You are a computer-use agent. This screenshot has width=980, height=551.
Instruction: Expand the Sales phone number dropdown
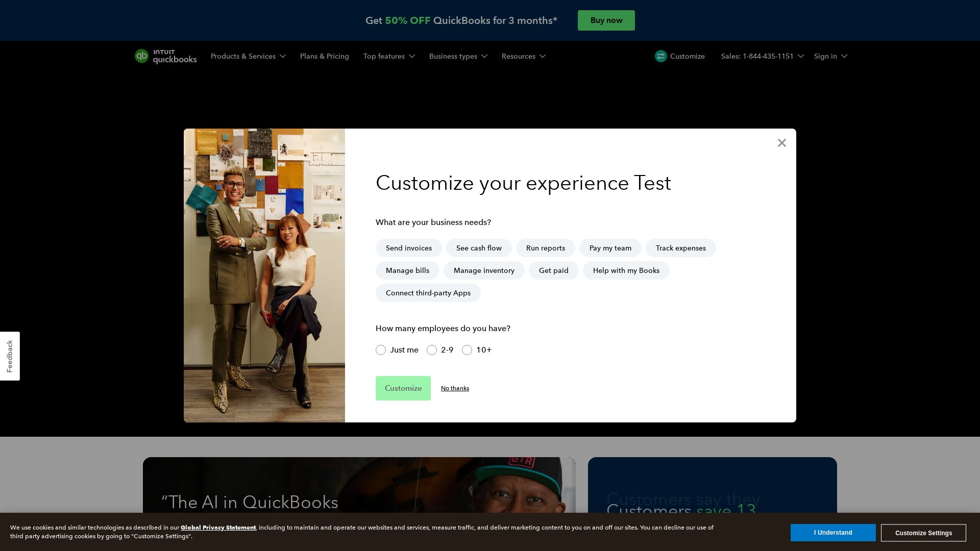click(763, 56)
